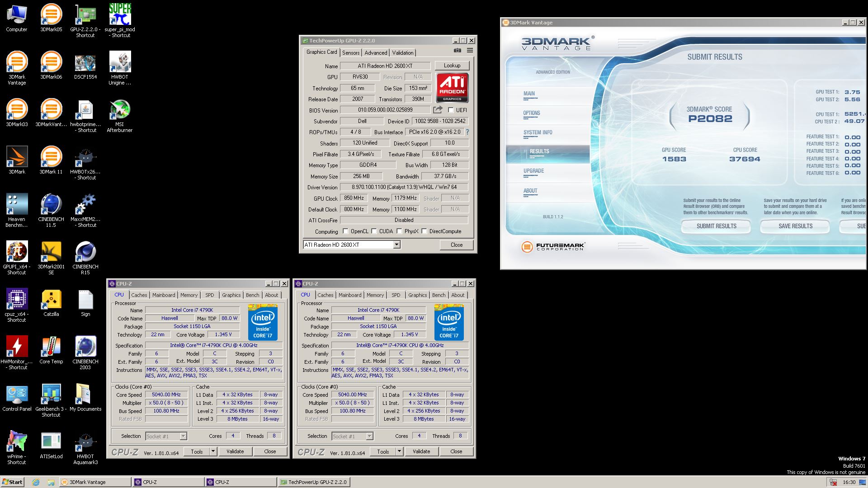Toggle the PhysX checkbox

399,231
